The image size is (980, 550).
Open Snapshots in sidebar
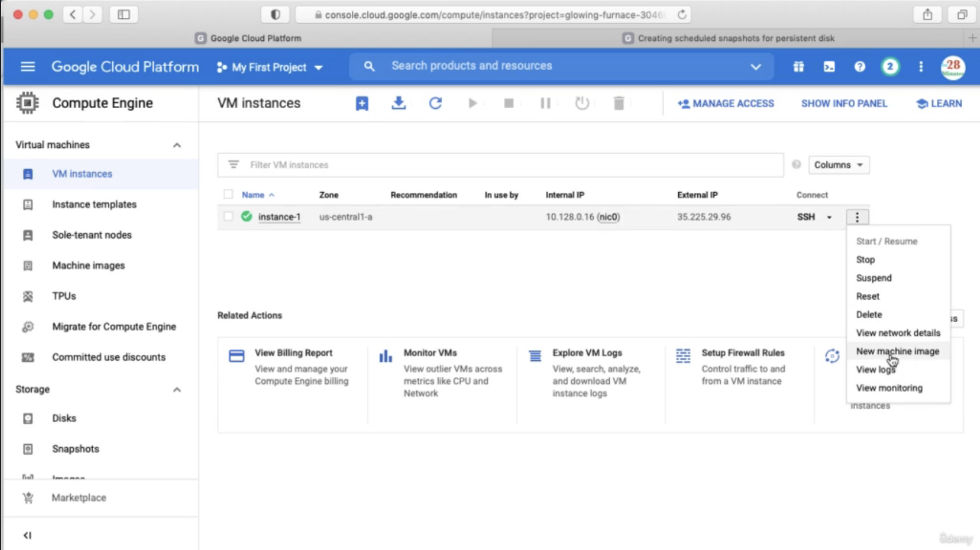tap(75, 449)
